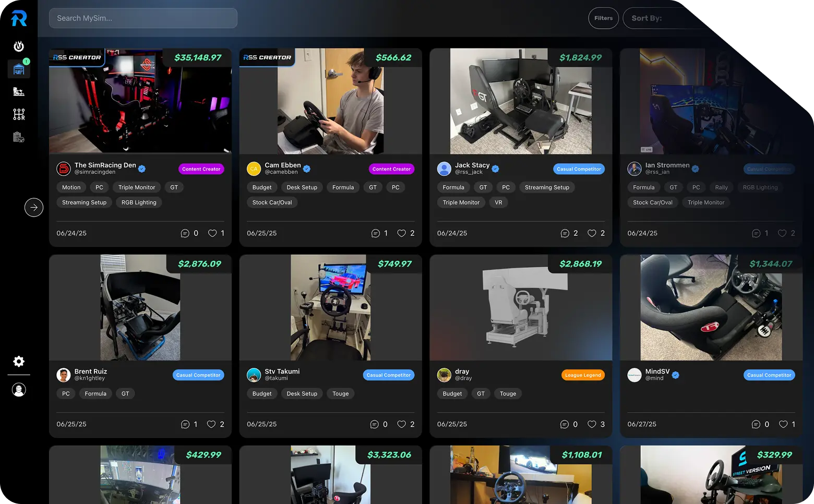Select Rally tag on Ian Strommen card

(722, 187)
